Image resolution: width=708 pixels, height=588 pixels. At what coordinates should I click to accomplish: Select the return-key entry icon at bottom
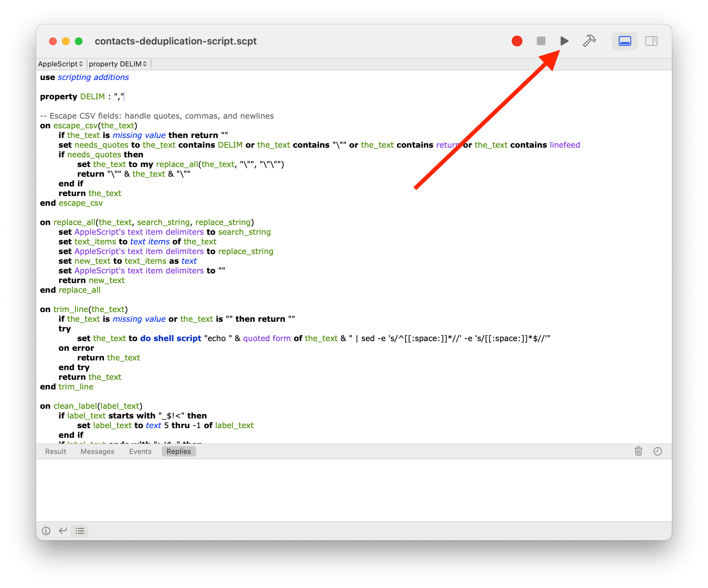click(x=63, y=531)
